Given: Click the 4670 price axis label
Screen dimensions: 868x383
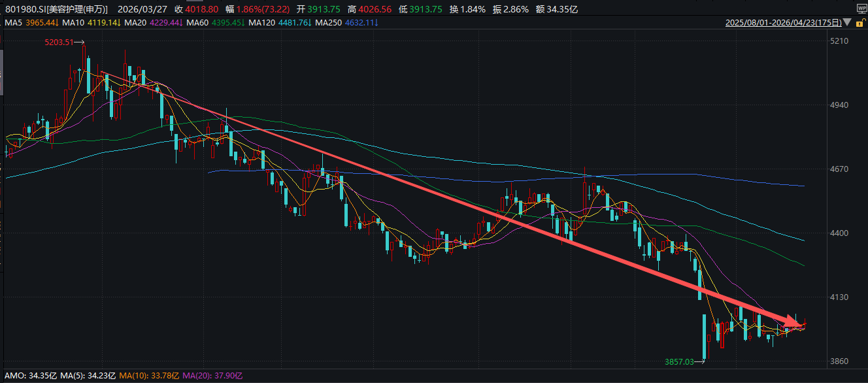Looking at the screenshot, I should tap(837, 169).
